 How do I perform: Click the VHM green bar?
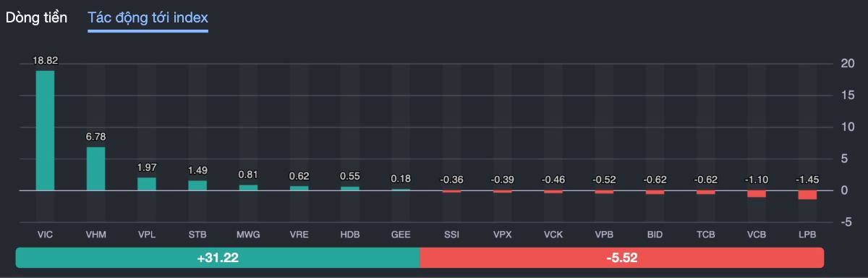click(96, 169)
